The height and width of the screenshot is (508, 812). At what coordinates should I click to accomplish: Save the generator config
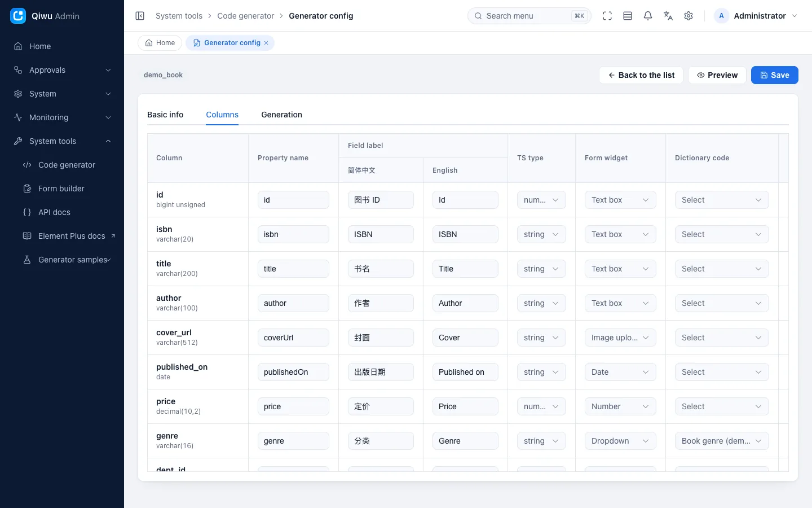coord(775,75)
